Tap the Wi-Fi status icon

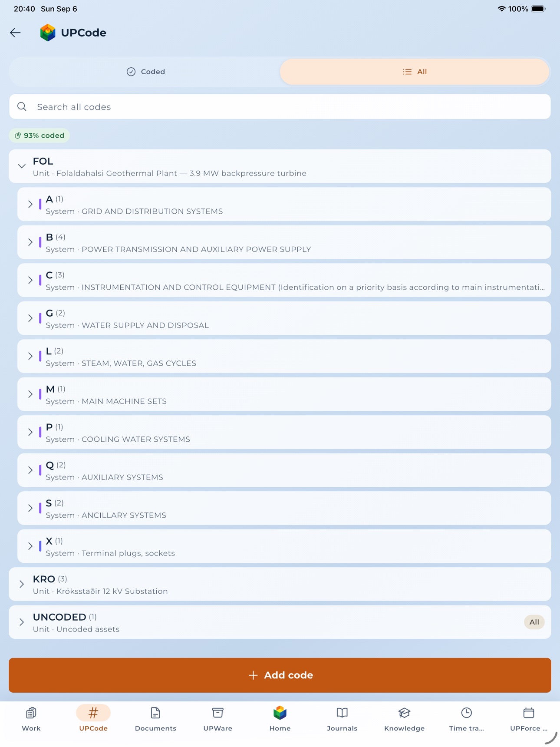(x=501, y=9)
